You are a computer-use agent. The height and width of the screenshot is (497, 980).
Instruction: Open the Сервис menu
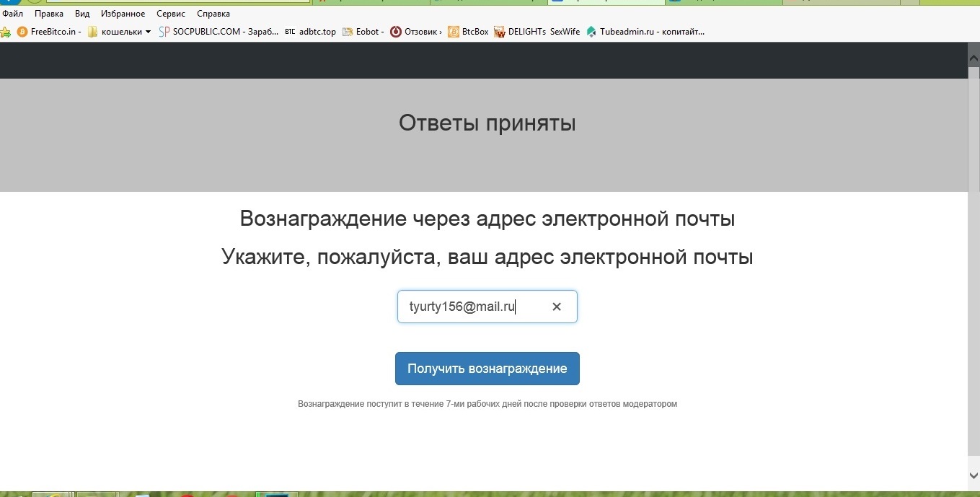point(171,14)
